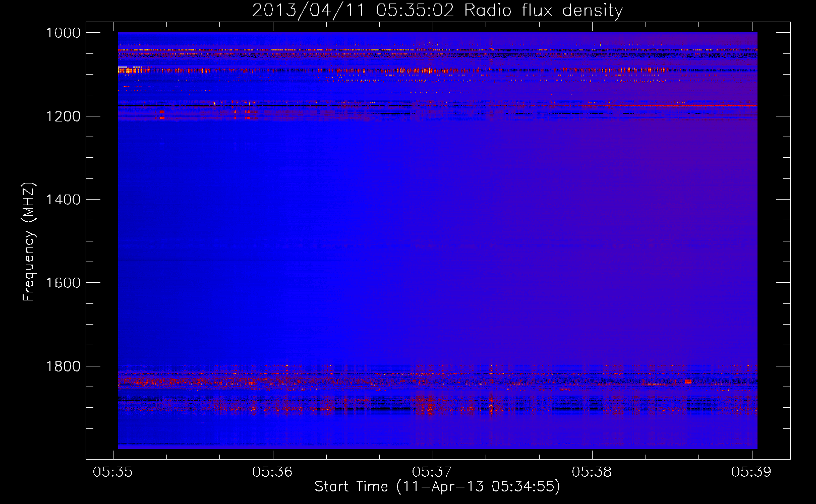
Task: Click the small bright red burst near 1840 MHz at 05:38:35
Action: [x=688, y=382]
